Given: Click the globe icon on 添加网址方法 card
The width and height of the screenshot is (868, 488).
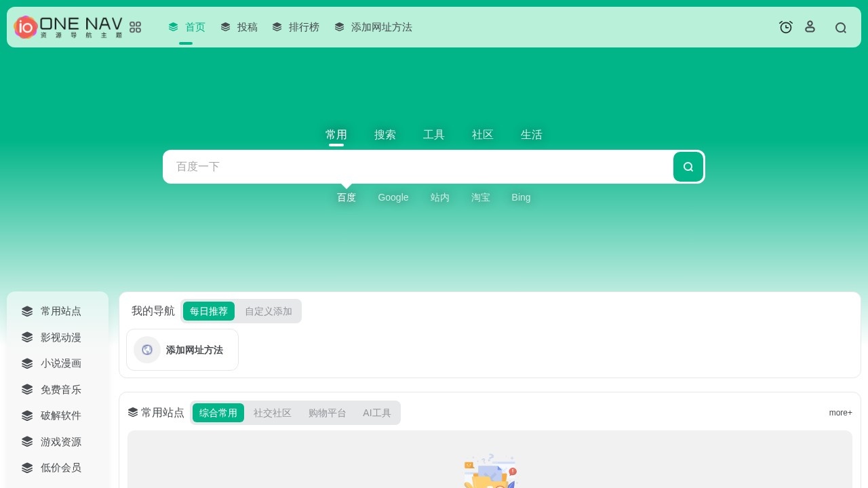Looking at the screenshot, I should click(x=147, y=350).
